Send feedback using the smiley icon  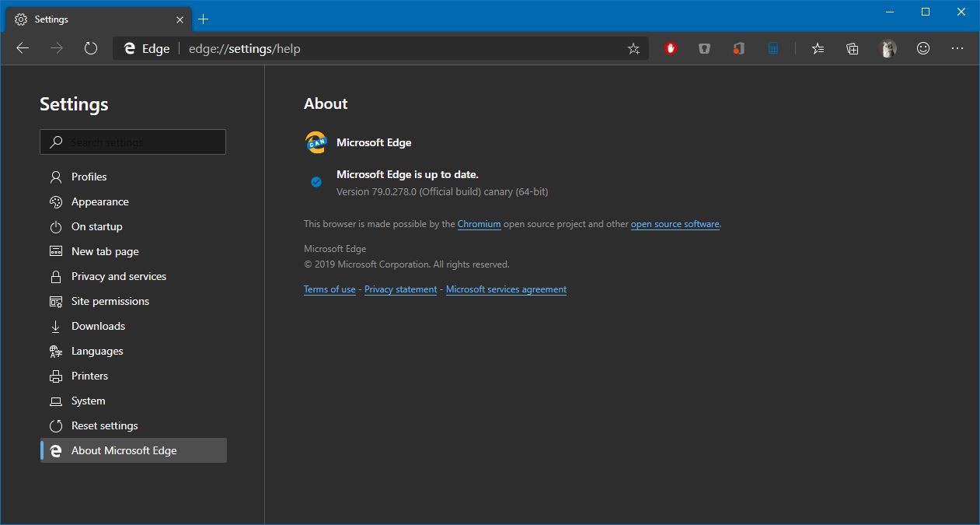pyautogui.click(x=923, y=48)
